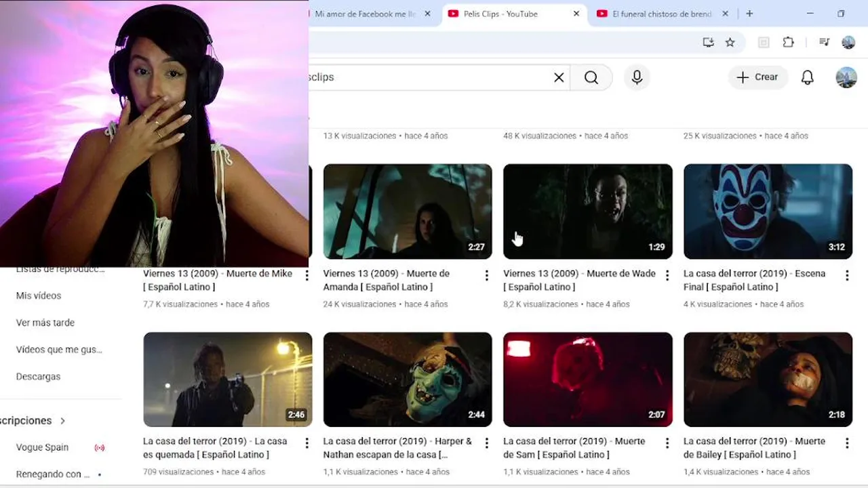The width and height of the screenshot is (868, 488).
Task: Open Muerte de Sam title link
Action: [x=574, y=448]
